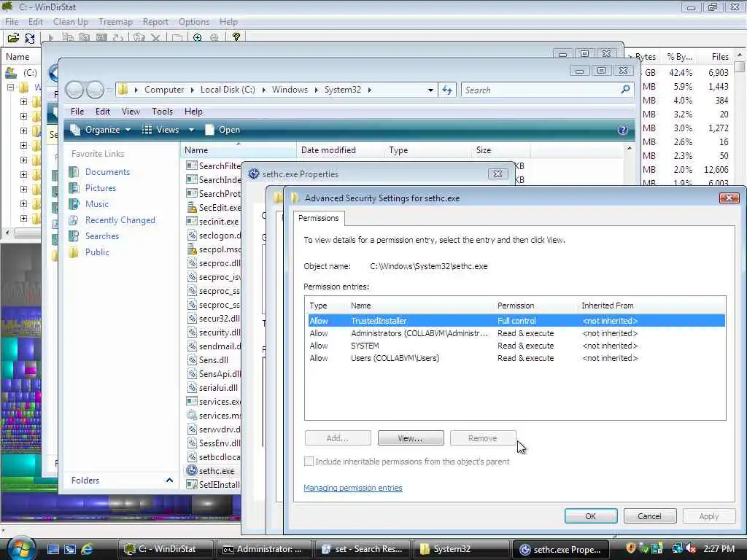Open the Public favorite link

97,252
